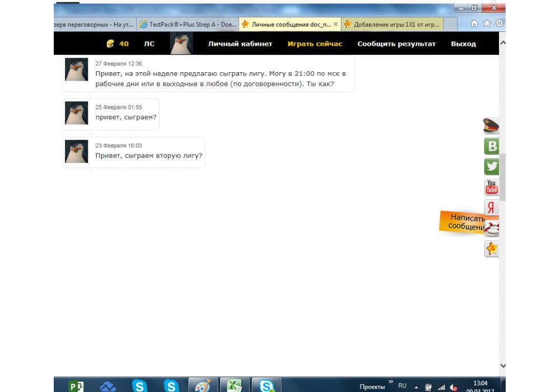560x392 pixels.
Task: Click the Twitter bird sidebar icon
Action: 492,166
